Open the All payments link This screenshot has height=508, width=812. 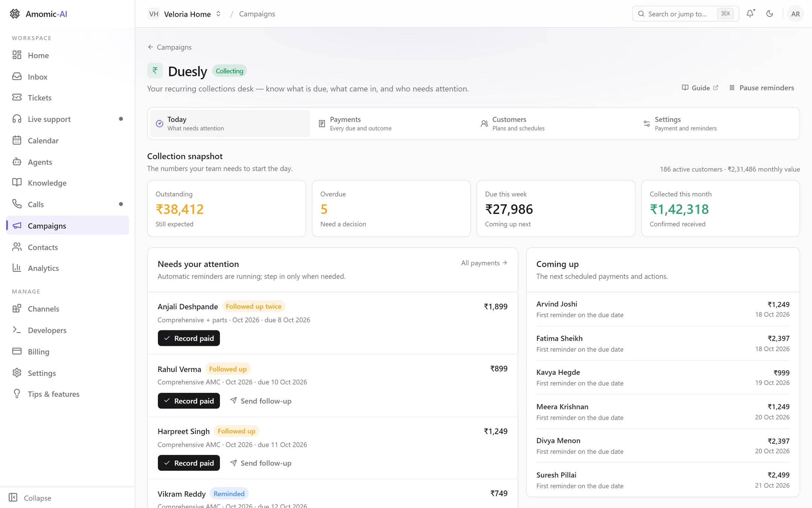tap(484, 263)
